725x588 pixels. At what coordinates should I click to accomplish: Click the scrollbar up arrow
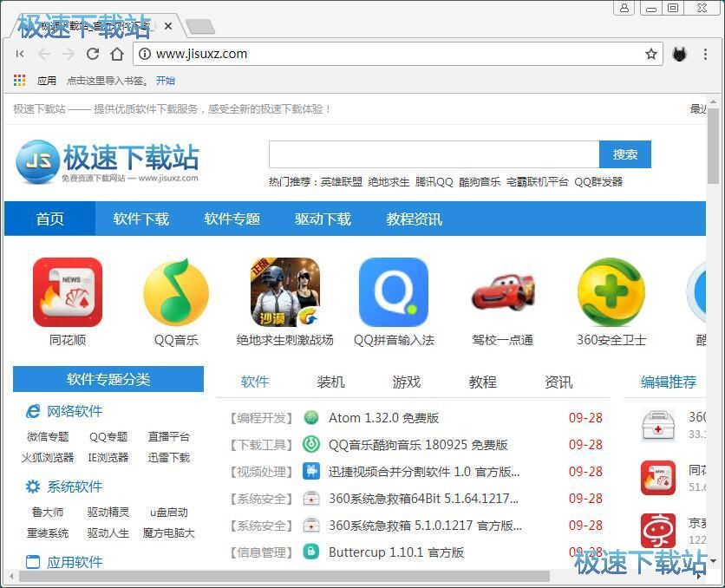[x=714, y=101]
